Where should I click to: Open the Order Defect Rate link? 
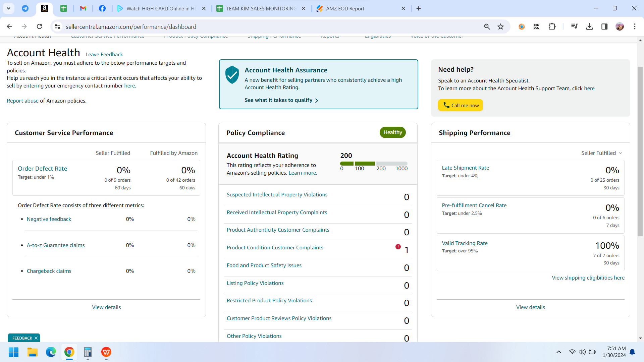(42, 169)
